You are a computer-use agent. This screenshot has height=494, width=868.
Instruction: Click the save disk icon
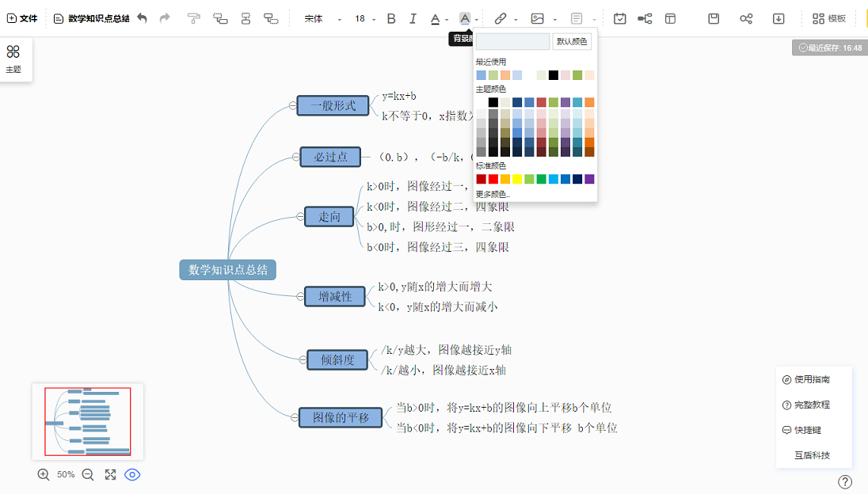[x=714, y=18]
